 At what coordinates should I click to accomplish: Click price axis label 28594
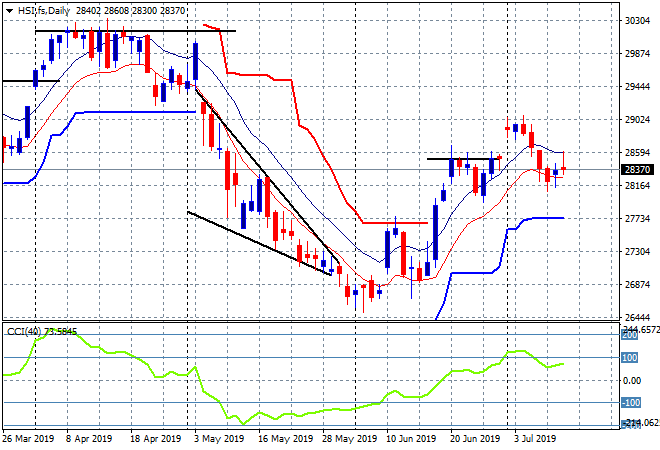637,152
